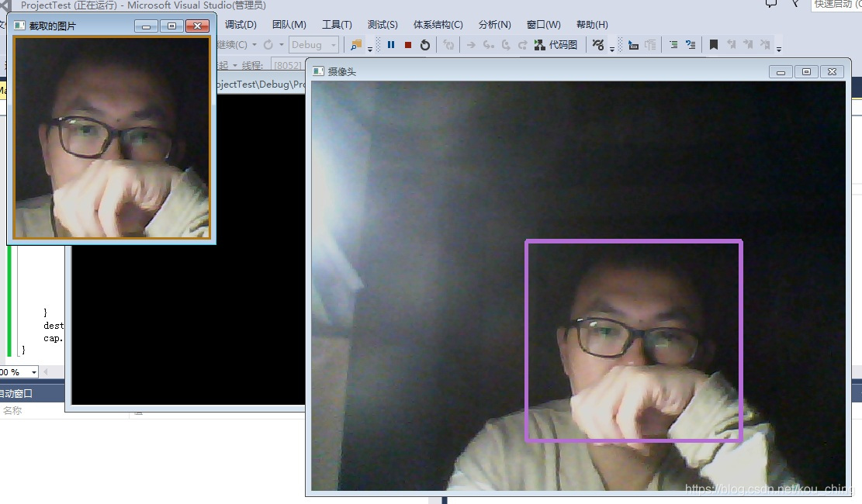Viewport: 862px width, 504px height.
Task: Close the 摄像头 camera window
Action: [x=833, y=71]
